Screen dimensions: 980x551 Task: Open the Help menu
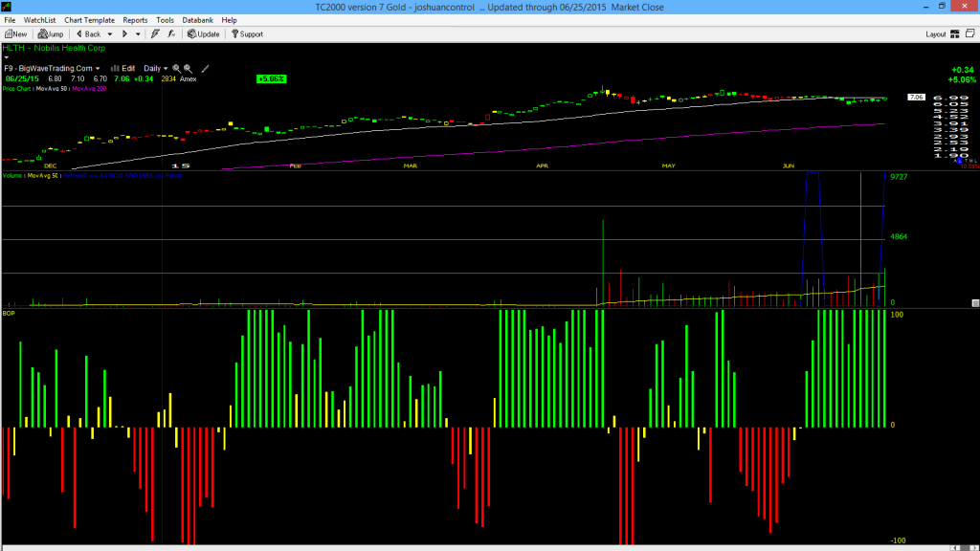tap(230, 20)
